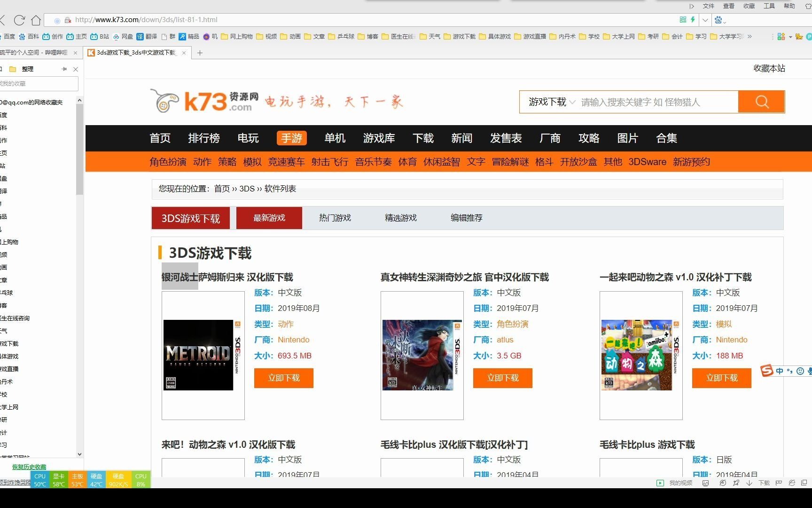Open the QR code icon in address bar
This screenshot has height=508, width=812.
pyautogui.click(x=683, y=19)
